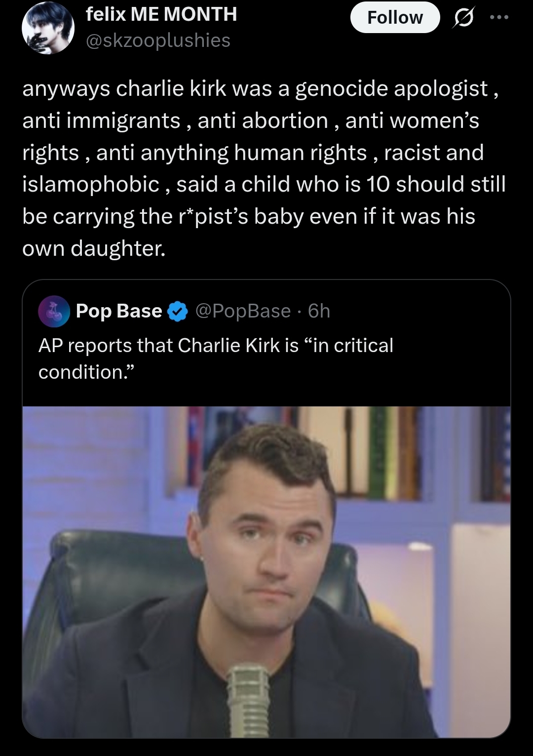Screen dimensions: 533x756
Task: Click the 6h timestamp on quoted tweet
Action: tap(319, 311)
